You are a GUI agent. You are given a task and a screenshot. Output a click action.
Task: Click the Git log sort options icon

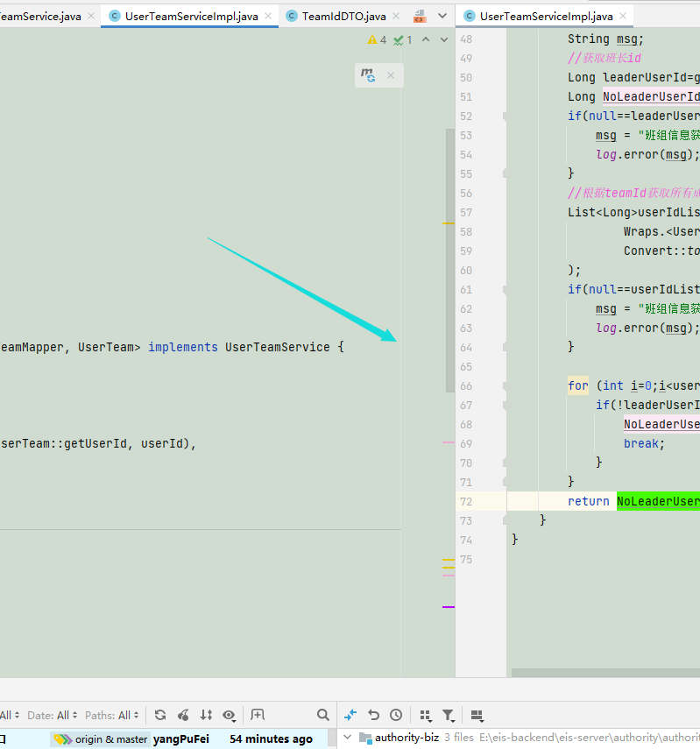pos(206,715)
